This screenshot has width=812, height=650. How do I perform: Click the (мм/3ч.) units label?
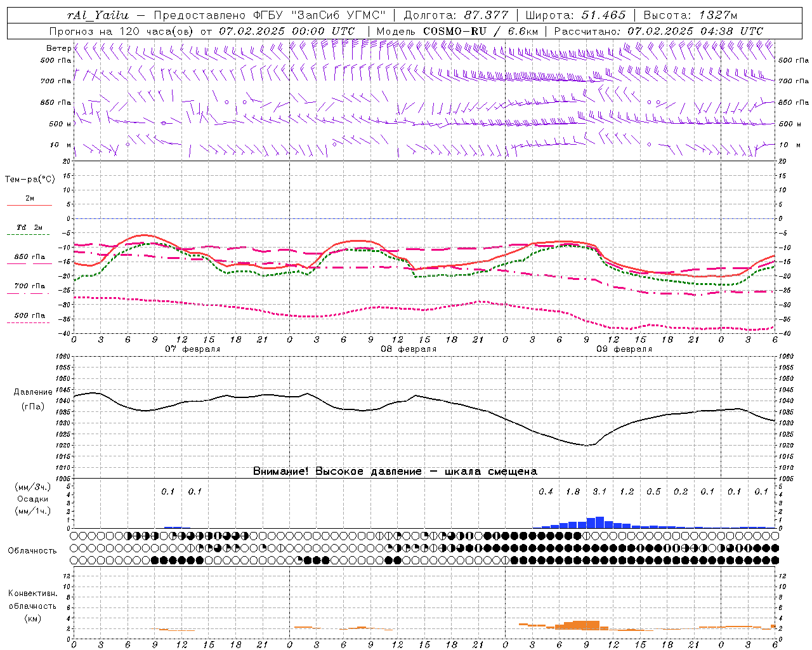32,487
